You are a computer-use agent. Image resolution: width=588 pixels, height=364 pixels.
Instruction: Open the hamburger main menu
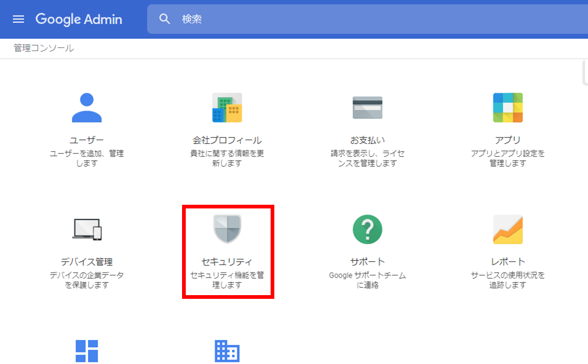[18, 19]
